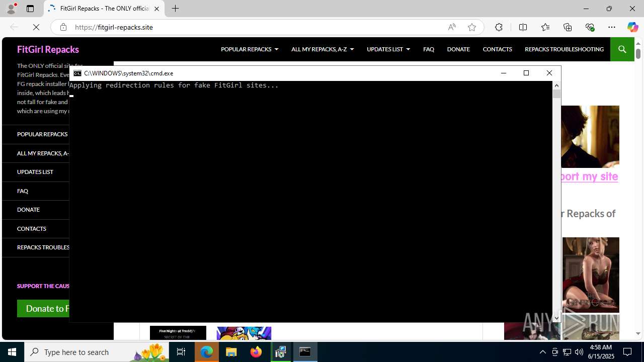Open notification center
Viewport: 644px width, 362px height.
point(628,352)
